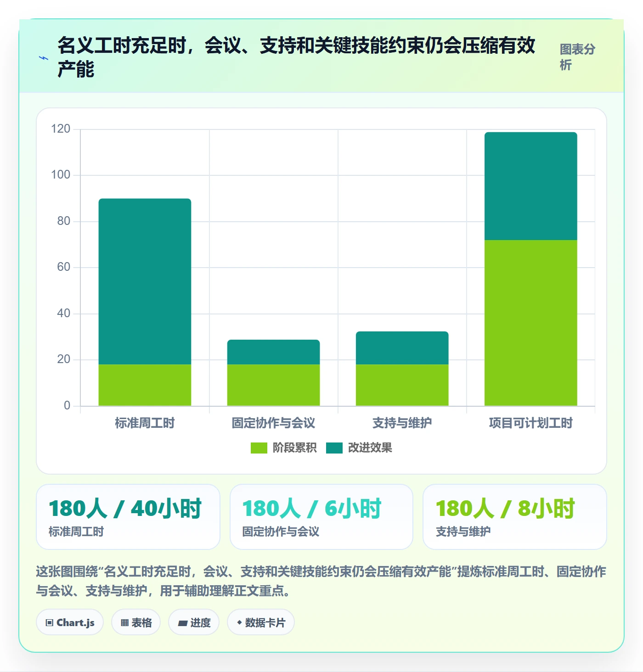
Task: Click the 项目可计划工时 x-axis label
Action: (530, 423)
